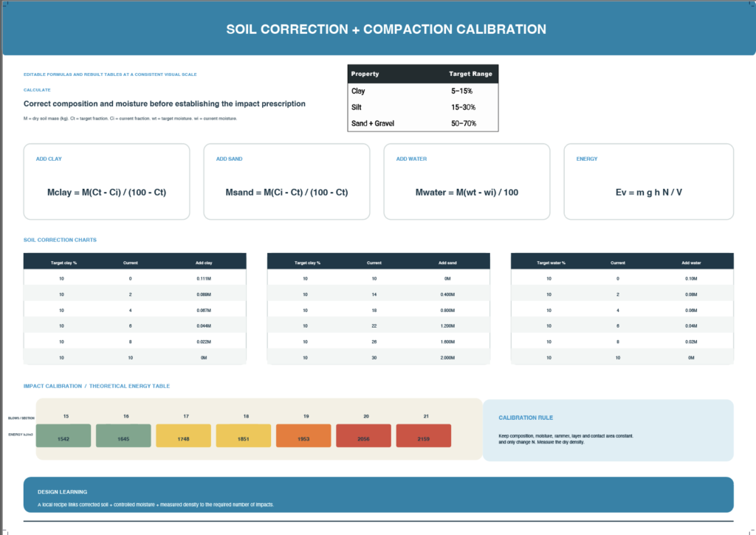Click the Target water % column header
756x535 pixels.
click(x=551, y=263)
